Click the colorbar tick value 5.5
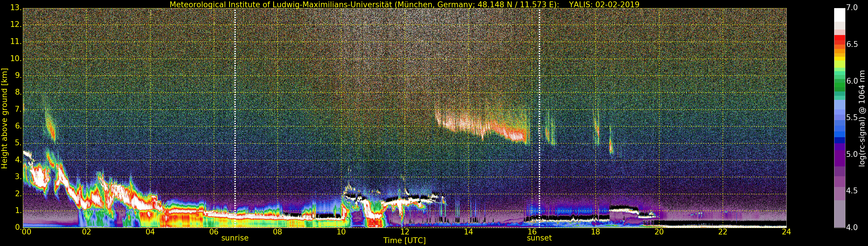This screenshot has width=868, height=246. click(852, 117)
